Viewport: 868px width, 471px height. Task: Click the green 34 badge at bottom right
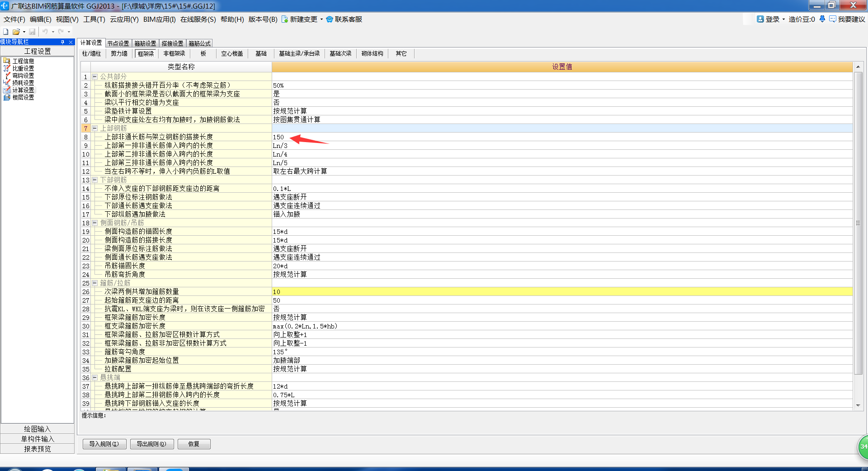(x=863, y=447)
